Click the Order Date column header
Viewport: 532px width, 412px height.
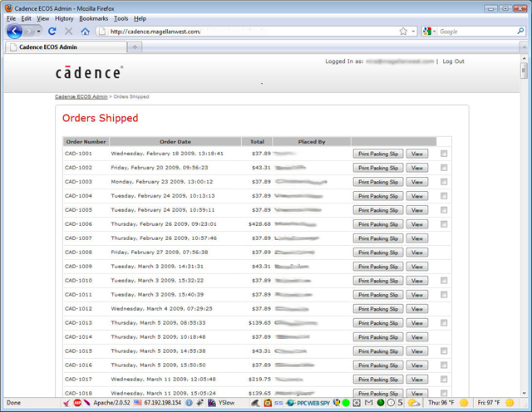175,142
